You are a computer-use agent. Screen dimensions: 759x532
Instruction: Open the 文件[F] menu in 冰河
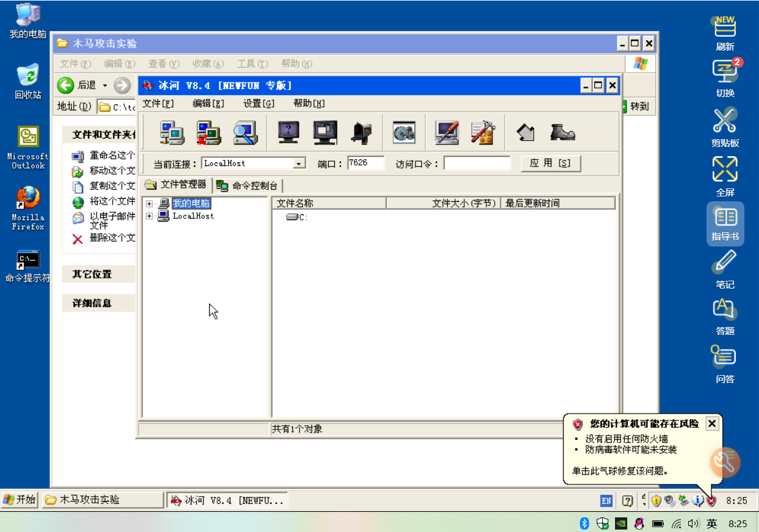click(x=158, y=103)
